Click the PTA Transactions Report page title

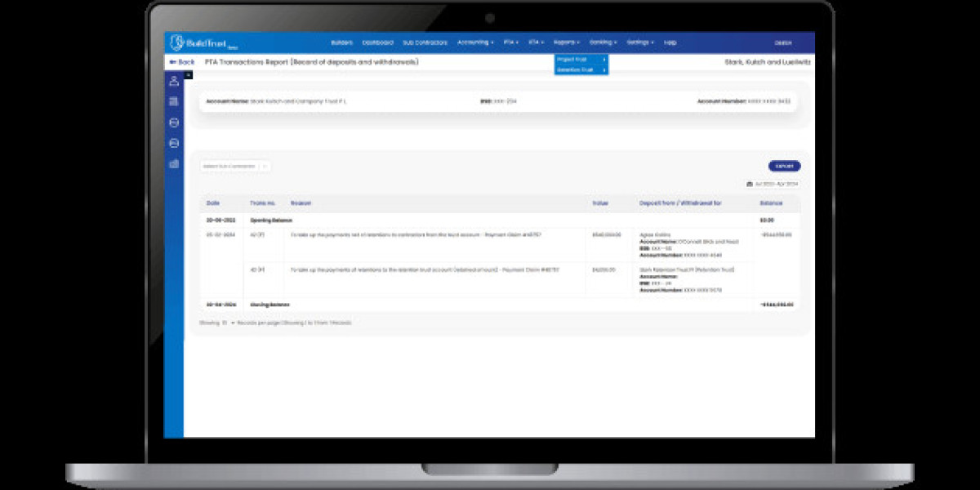[x=310, y=62]
